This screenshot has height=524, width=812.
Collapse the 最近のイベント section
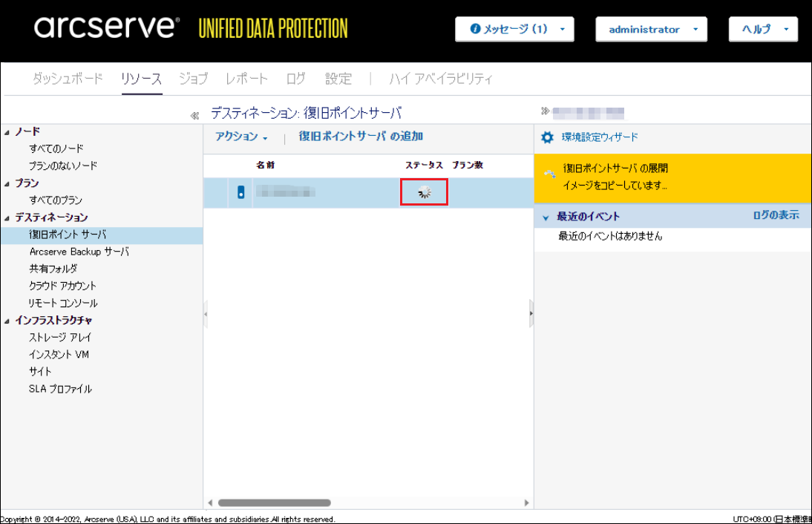[x=546, y=217]
